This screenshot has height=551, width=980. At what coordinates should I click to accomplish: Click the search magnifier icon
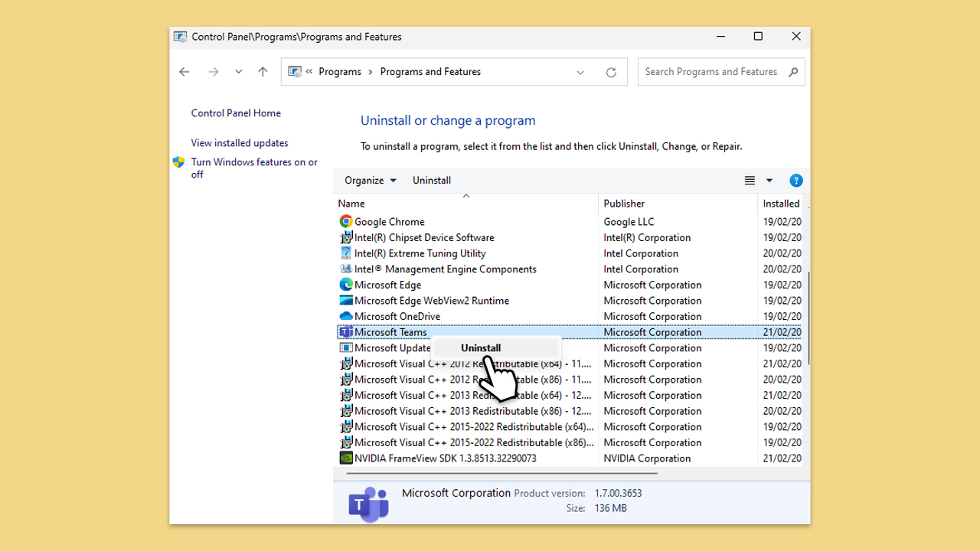tap(793, 72)
